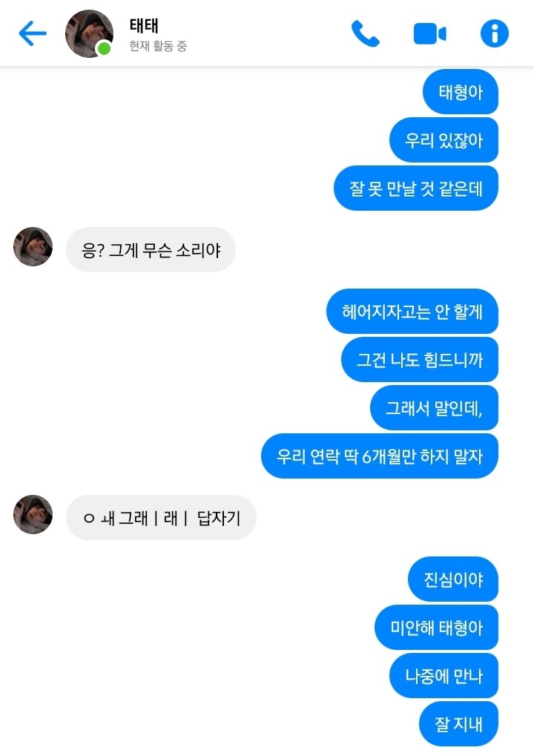Select the '우리 연락 딱 6개월만 하지 말자' bubble
534x756 pixels.
tap(379, 456)
